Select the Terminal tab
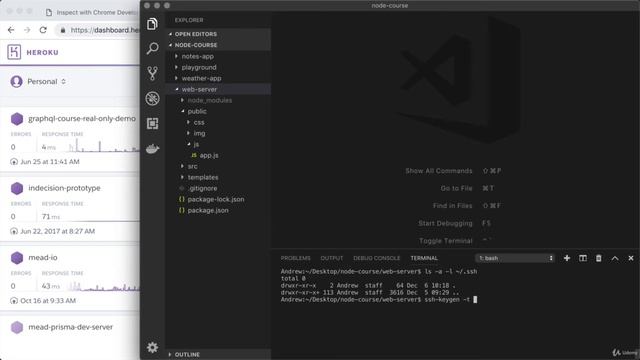The height and width of the screenshot is (360, 640). [x=424, y=258]
